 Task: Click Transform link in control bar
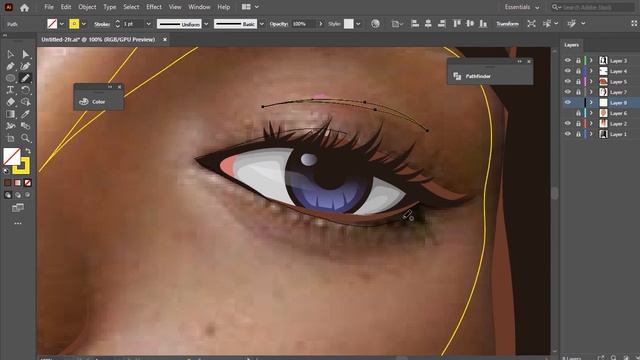click(x=507, y=24)
